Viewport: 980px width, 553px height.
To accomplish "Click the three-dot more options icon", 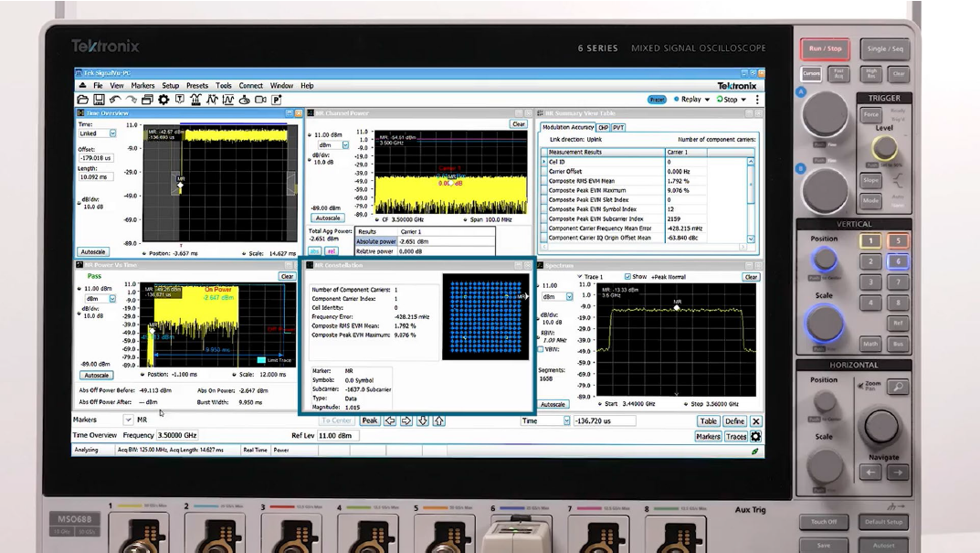I will pos(756,100).
